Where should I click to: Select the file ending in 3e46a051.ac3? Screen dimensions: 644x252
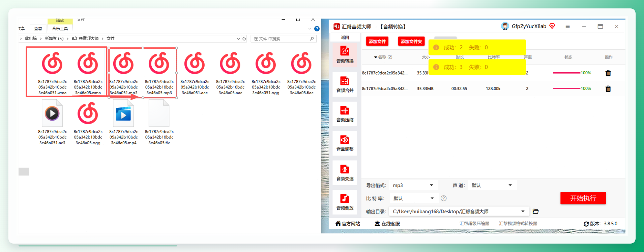(52, 123)
